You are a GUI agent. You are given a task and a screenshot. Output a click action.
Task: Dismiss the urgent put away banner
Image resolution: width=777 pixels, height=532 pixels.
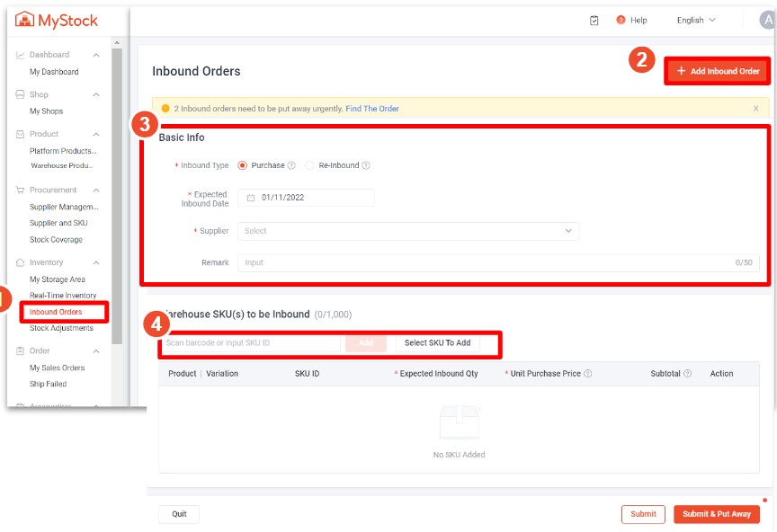pos(756,107)
